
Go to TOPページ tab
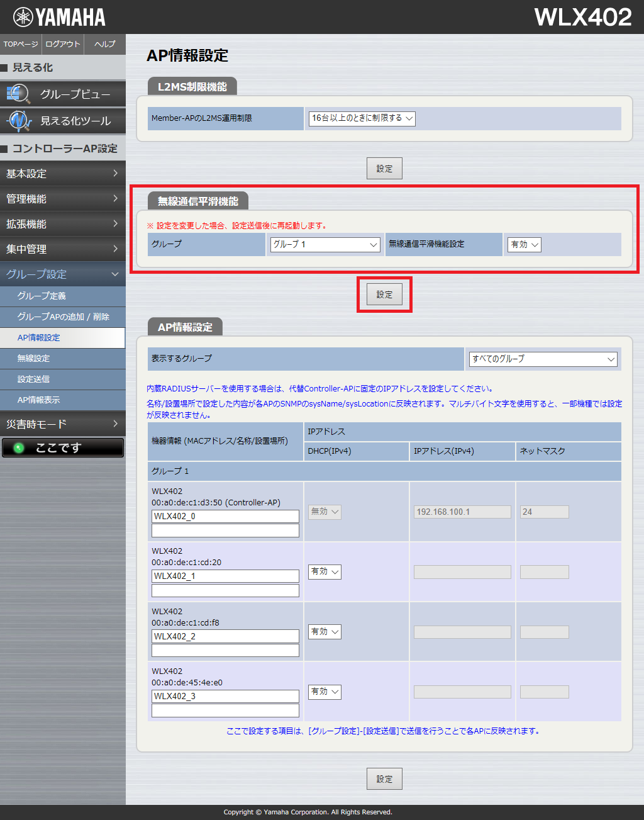tap(21, 44)
